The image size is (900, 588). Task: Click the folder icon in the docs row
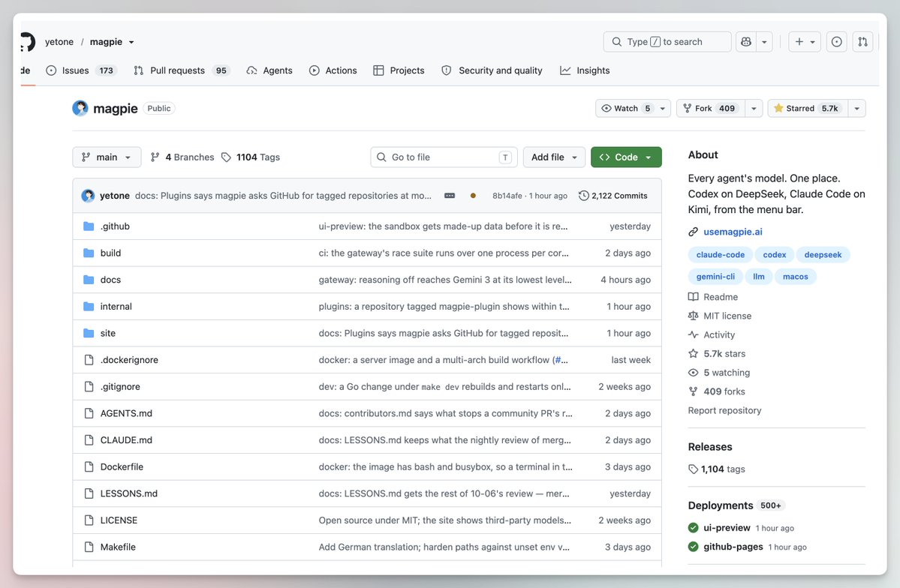coord(89,280)
